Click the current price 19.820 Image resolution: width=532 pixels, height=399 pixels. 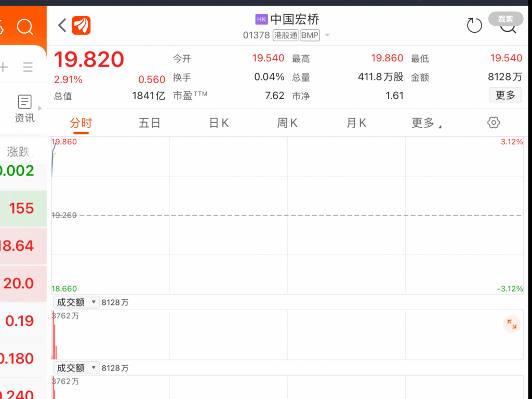pos(89,59)
